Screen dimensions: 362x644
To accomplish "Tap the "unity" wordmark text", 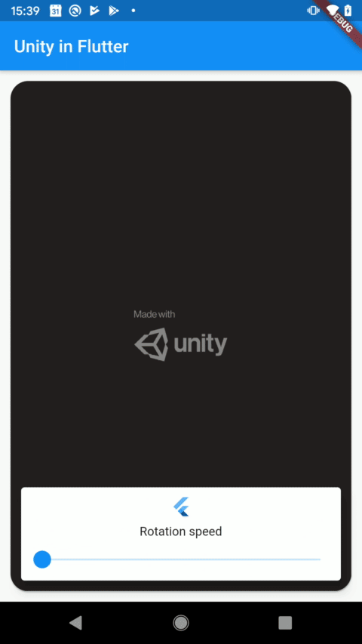I will point(201,344).
